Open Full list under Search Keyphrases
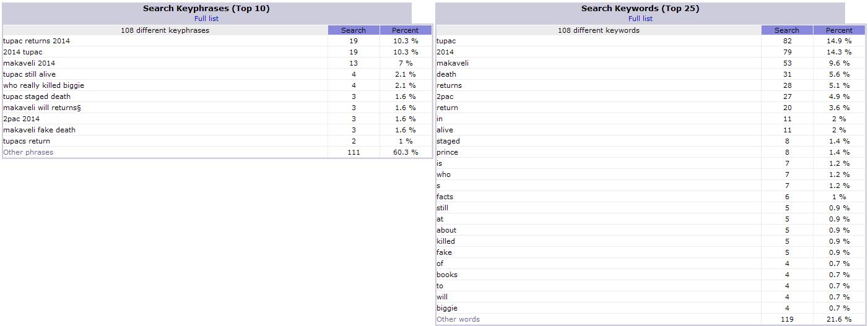This screenshot has width=868, height=326. pyautogui.click(x=206, y=19)
